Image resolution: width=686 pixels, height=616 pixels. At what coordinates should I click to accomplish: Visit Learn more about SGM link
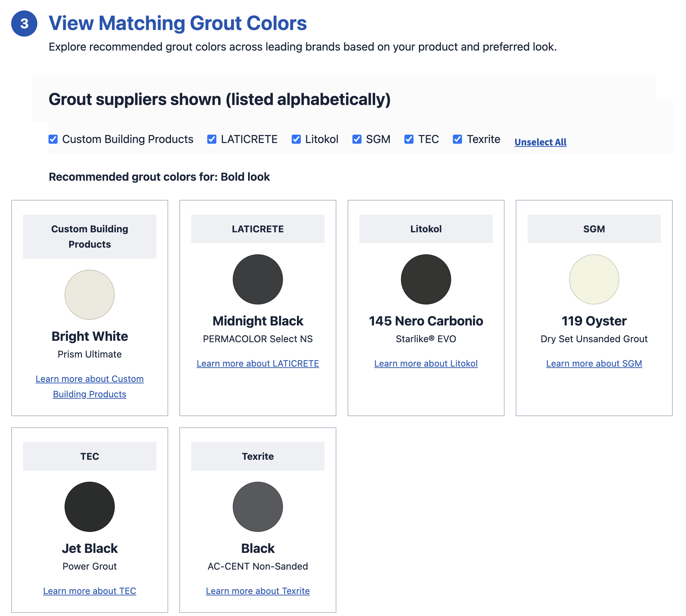tap(594, 363)
